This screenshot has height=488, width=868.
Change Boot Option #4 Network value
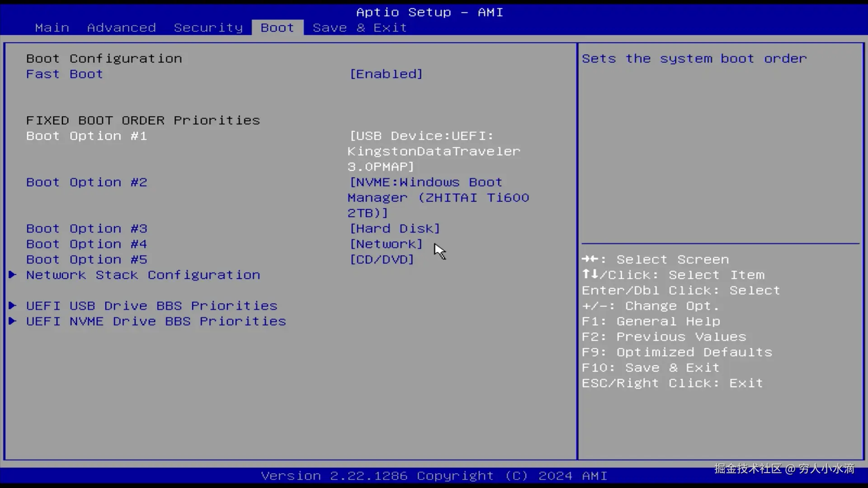coord(386,244)
